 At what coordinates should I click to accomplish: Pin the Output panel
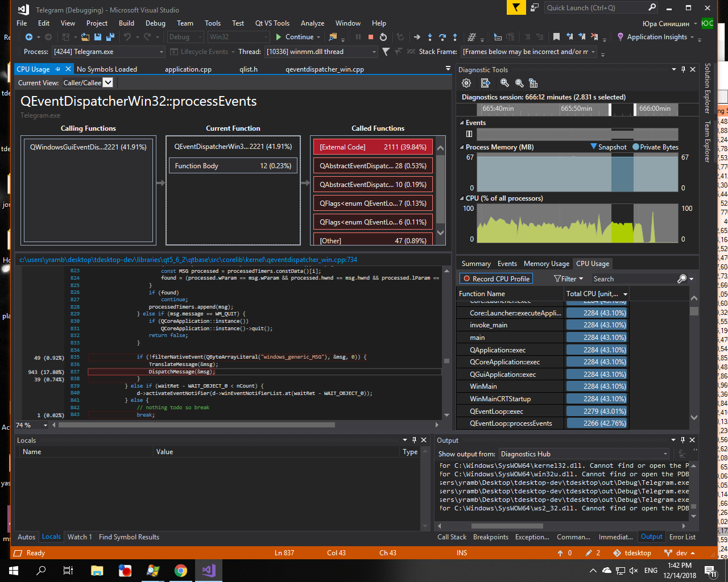tap(682, 440)
